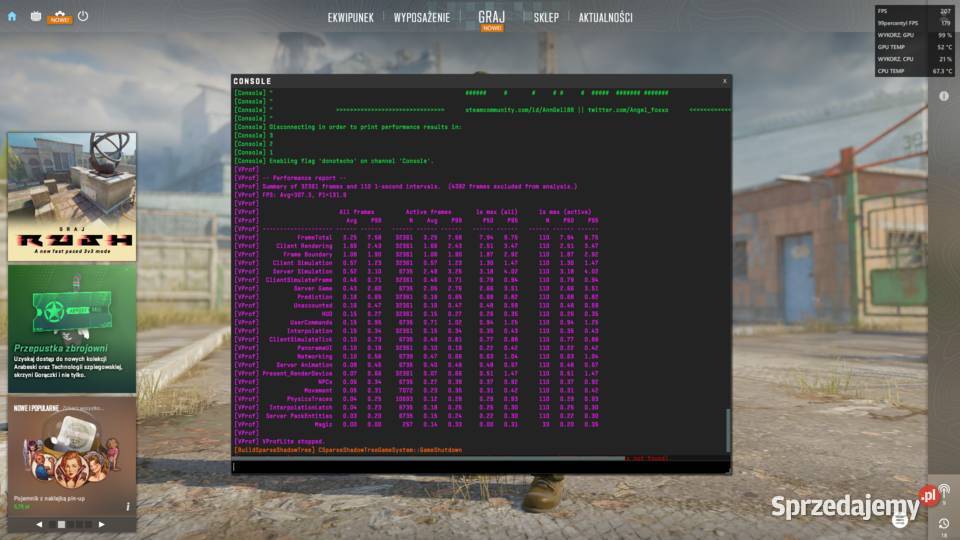Open the watch matches TV icon

pos(36,16)
